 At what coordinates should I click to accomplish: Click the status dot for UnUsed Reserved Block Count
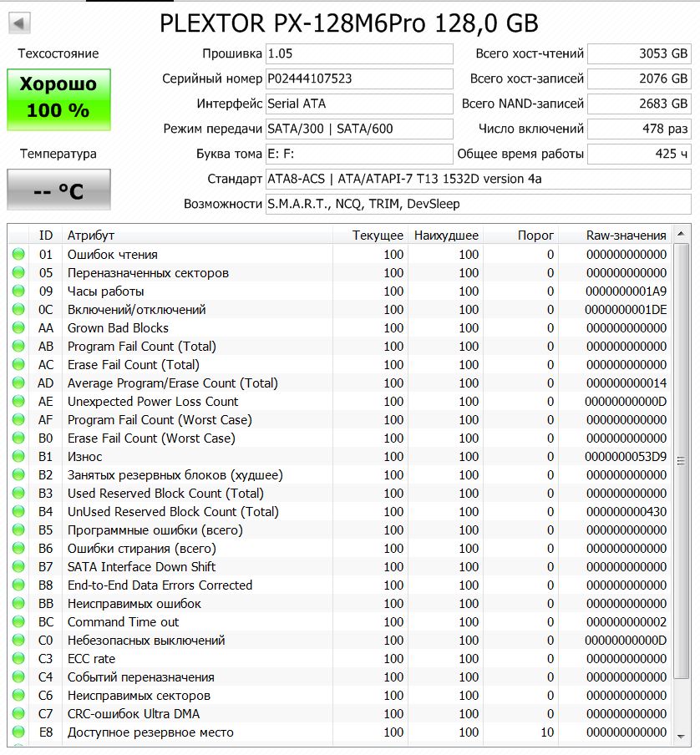[x=18, y=511]
